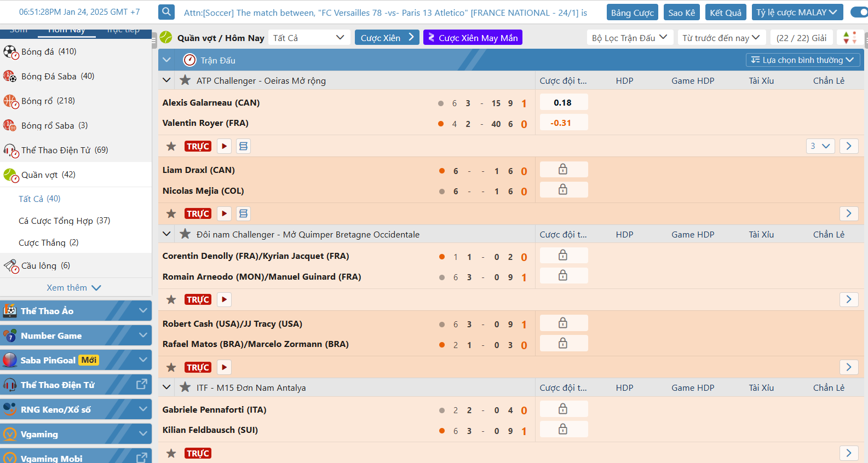
Task: Select Quần vợt in sports list
Action: (x=76, y=175)
